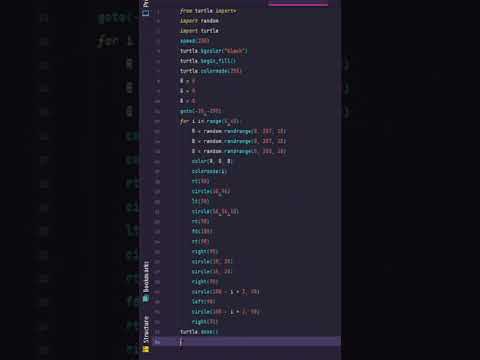
Task: Click the 'import random' code line
Action: pos(199,21)
